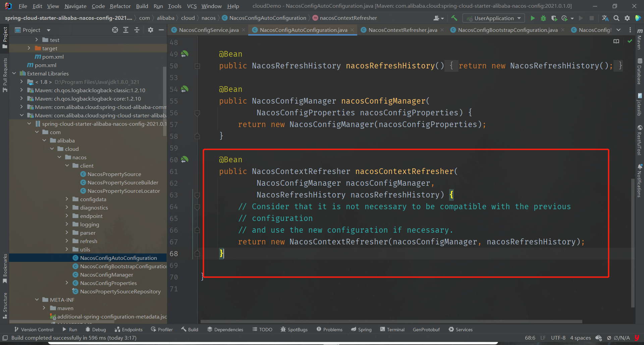This screenshot has height=345, width=644.
Task: Click Spring bean gutter icon on line 60
Action: (185, 159)
